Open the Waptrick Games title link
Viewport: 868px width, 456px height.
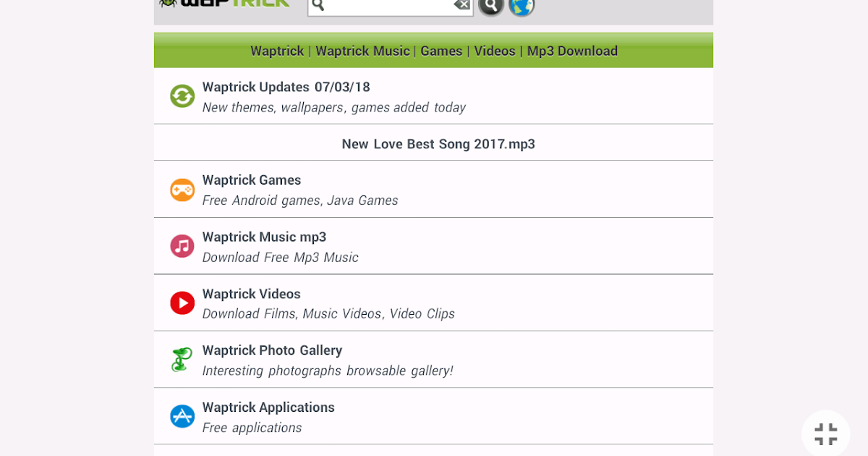pos(252,180)
